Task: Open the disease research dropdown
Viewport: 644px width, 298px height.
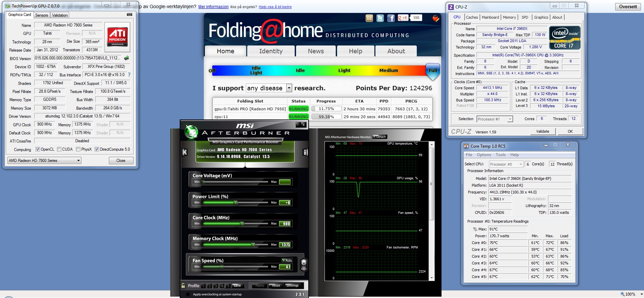Action: point(269,88)
